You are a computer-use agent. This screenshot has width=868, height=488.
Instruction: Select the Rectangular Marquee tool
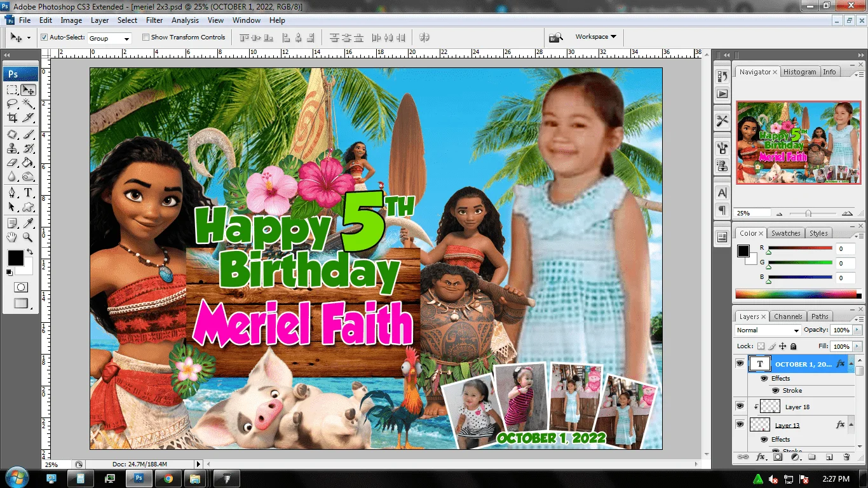12,90
